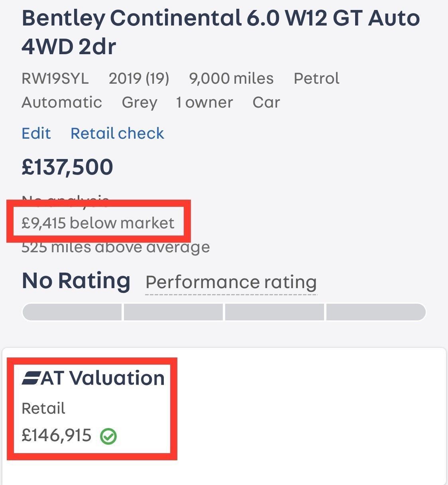The image size is (448, 485).
Task: Click the 1 owner detail
Action: 204,102
